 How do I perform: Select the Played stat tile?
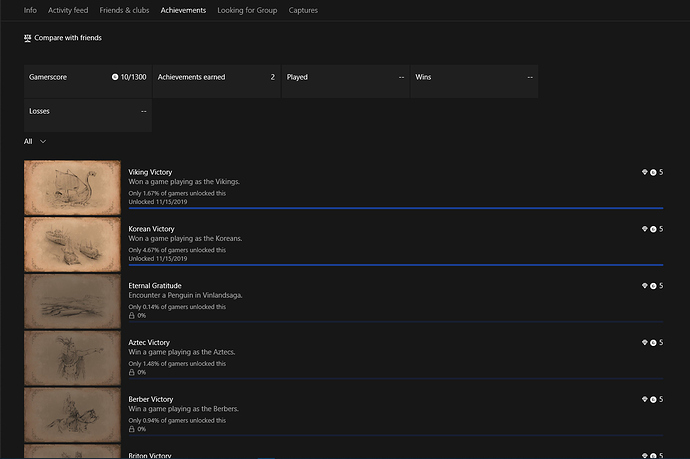click(345, 81)
